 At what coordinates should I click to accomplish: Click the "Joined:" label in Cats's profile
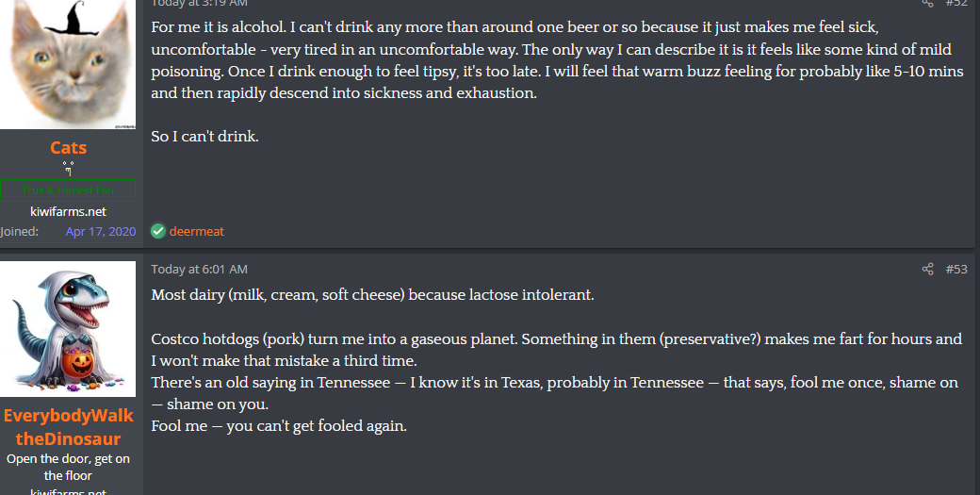pyautogui.click(x=20, y=231)
